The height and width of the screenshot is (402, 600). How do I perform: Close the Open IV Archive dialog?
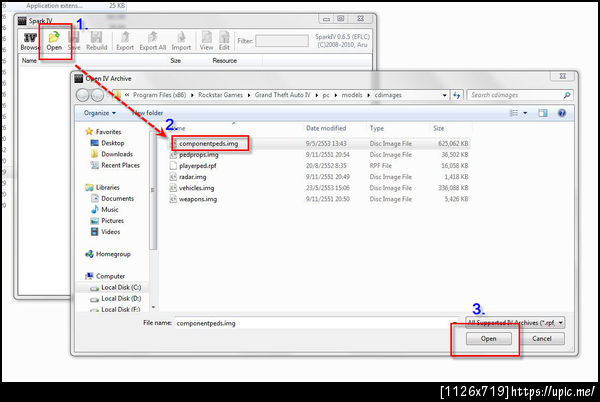[562, 76]
